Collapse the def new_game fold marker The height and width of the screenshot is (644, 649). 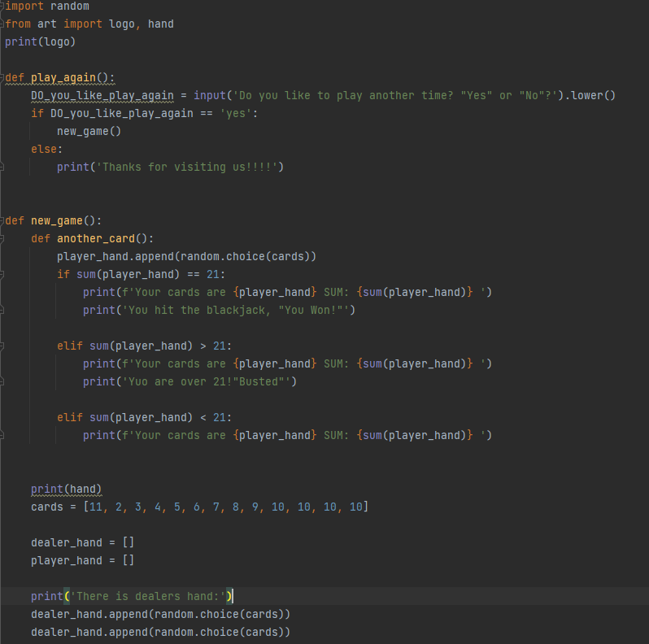click(x=2, y=221)
